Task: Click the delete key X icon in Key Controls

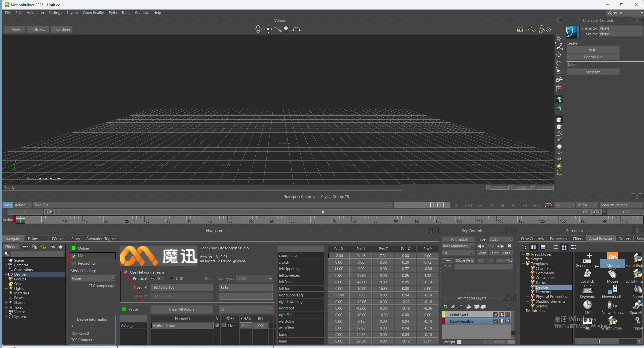Action: (x=509, y=246)
